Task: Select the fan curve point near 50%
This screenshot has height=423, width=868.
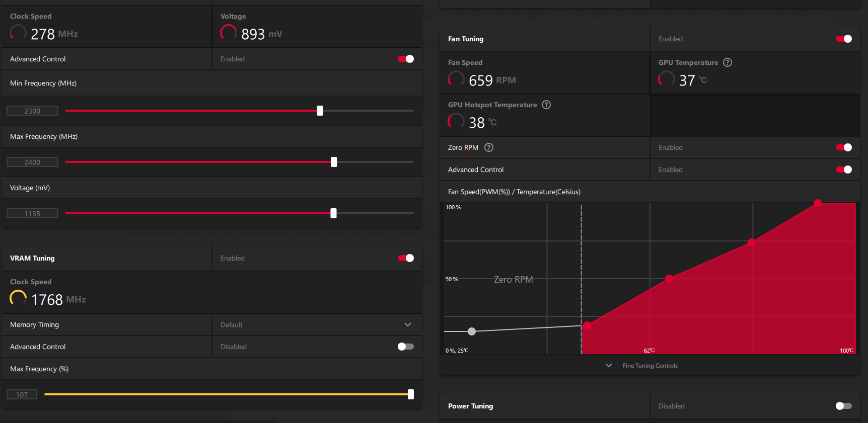Action: click(x=669, y=278)
